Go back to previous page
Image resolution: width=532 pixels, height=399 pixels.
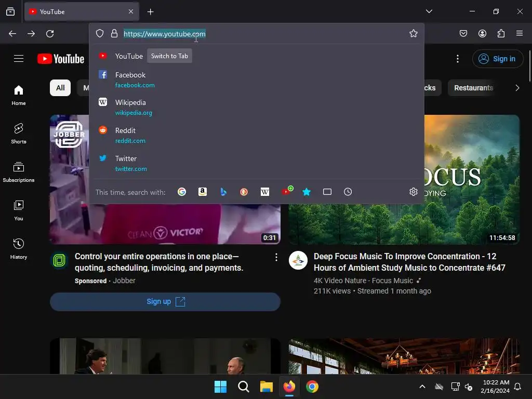click(x=12, y=34)
